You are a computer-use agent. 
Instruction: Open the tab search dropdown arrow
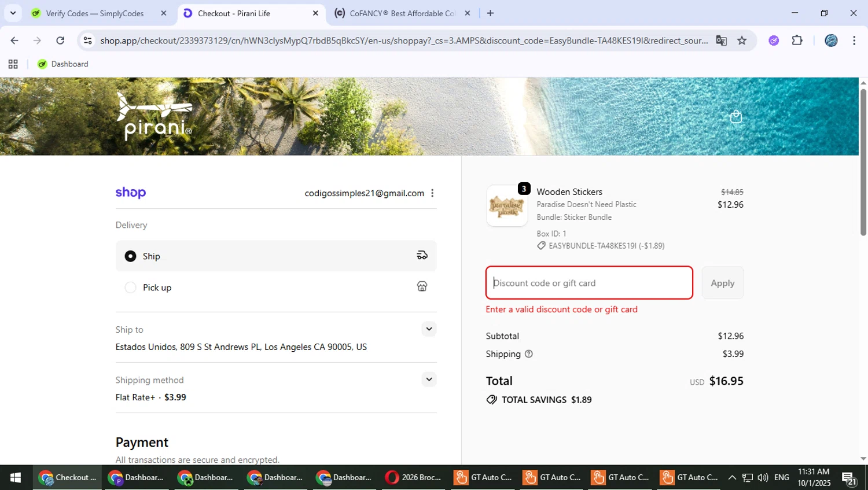coord(13,13)
